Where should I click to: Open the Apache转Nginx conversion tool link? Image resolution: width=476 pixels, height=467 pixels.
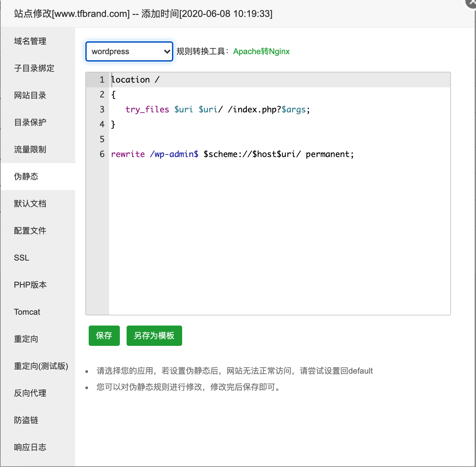(261, 51)
